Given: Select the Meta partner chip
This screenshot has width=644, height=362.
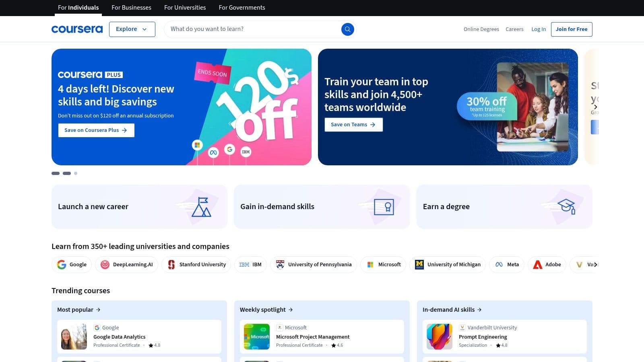Looking at the screenshot, I should pos(506,265).
